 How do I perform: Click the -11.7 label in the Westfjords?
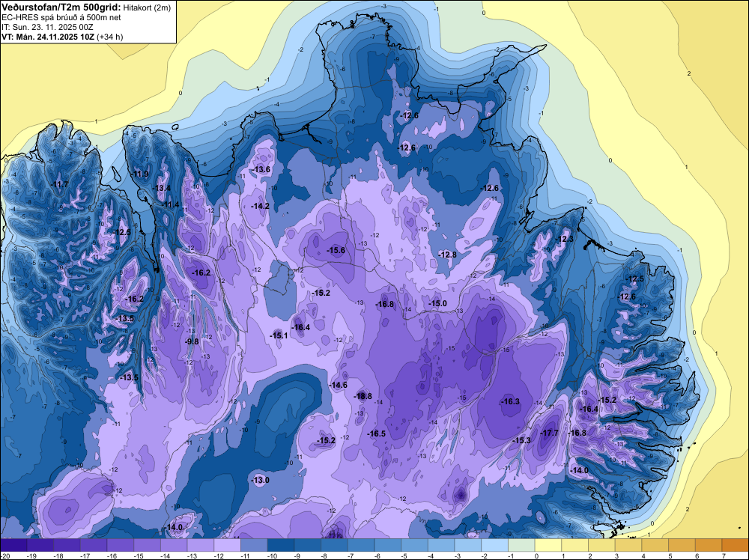click(x=60, y=184)
